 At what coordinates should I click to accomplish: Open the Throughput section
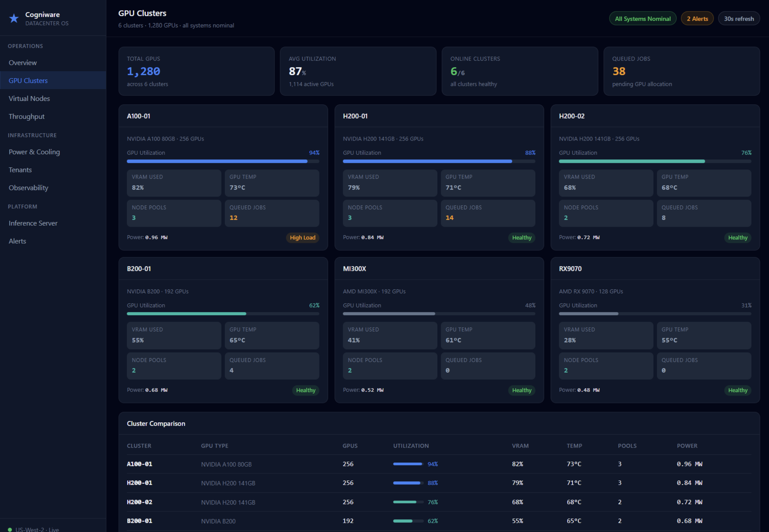[x=53, y=116]
